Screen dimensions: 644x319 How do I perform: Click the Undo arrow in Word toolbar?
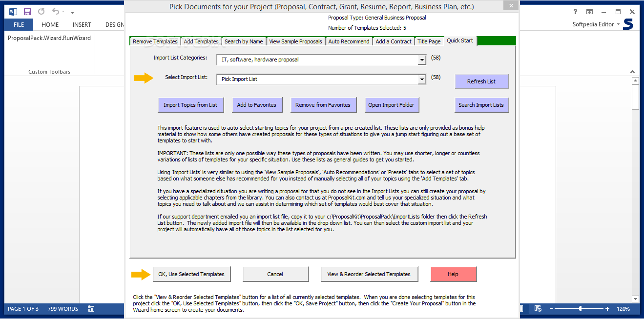[x=55, y=12]
